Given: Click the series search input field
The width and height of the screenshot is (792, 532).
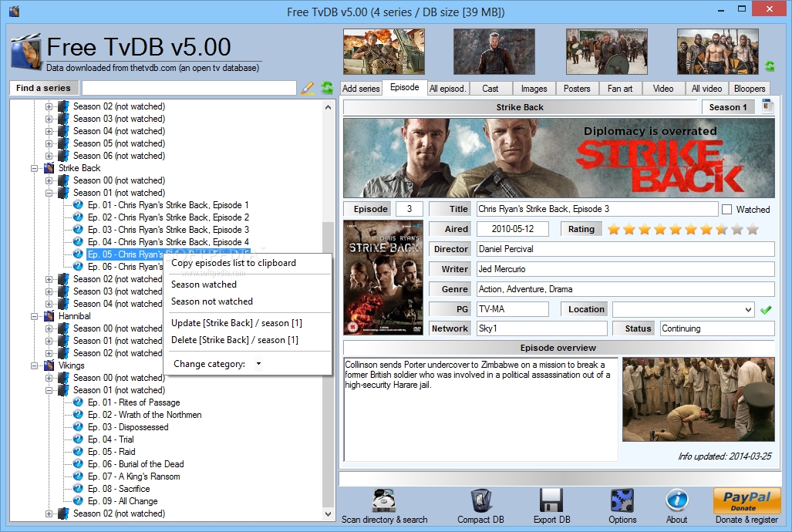Looking at the screenshot, I should tap(189, 88).
